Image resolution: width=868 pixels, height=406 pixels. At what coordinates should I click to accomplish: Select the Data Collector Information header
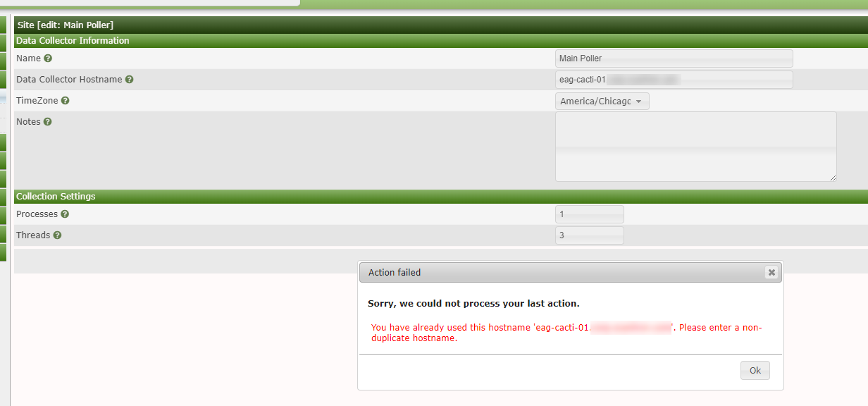(73, 40)
